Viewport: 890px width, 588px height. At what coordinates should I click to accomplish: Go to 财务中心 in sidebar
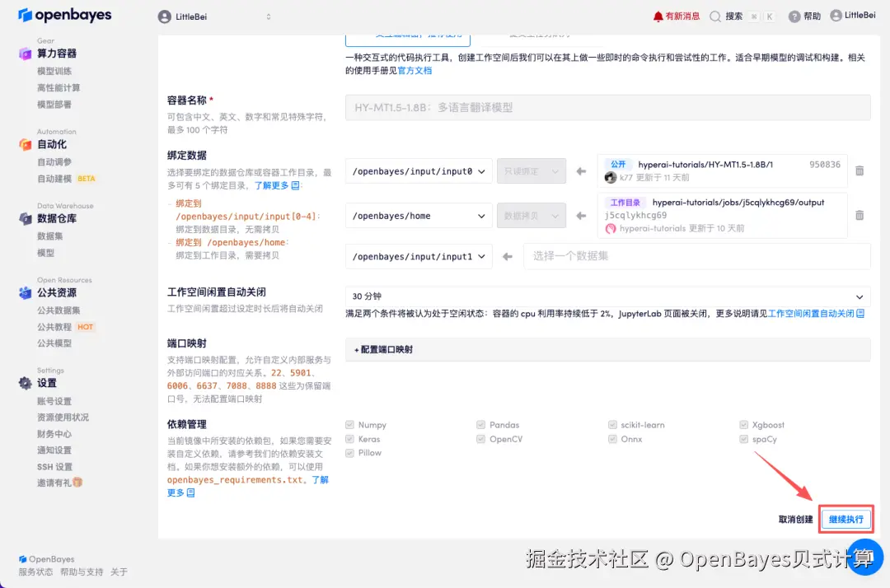click(x=54, y=434)
